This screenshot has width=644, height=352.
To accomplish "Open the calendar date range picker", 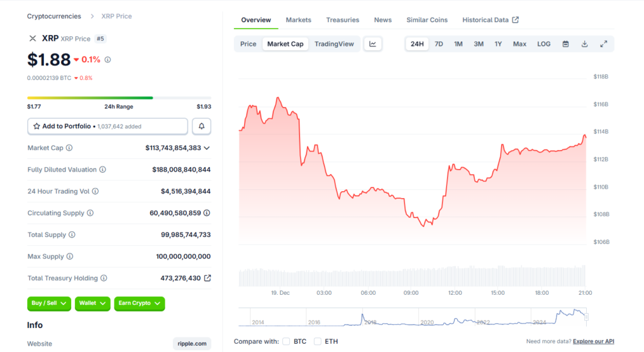I will 565,44.
